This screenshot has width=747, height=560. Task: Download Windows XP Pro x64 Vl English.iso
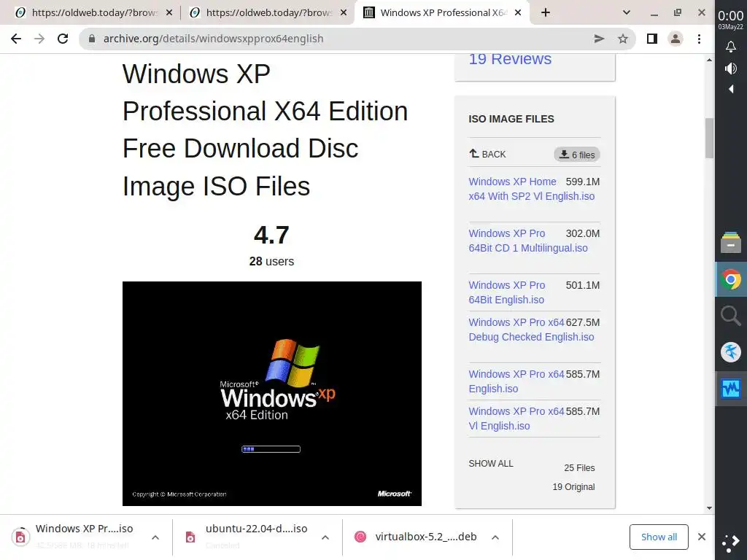tap(516, 419)
